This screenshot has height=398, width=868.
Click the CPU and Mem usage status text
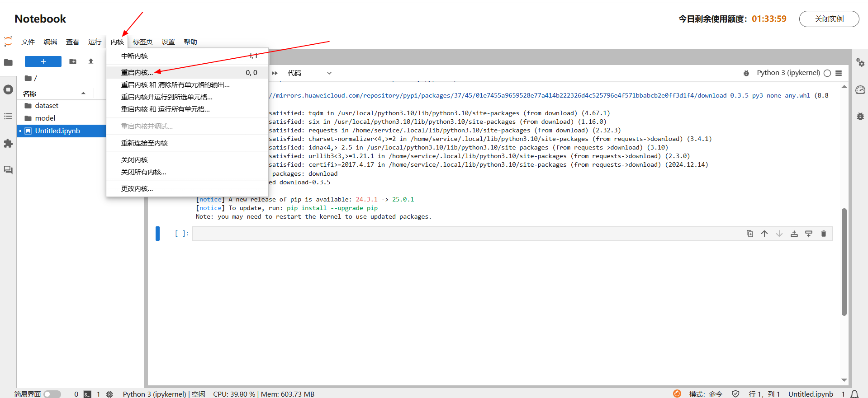(264, 394)
